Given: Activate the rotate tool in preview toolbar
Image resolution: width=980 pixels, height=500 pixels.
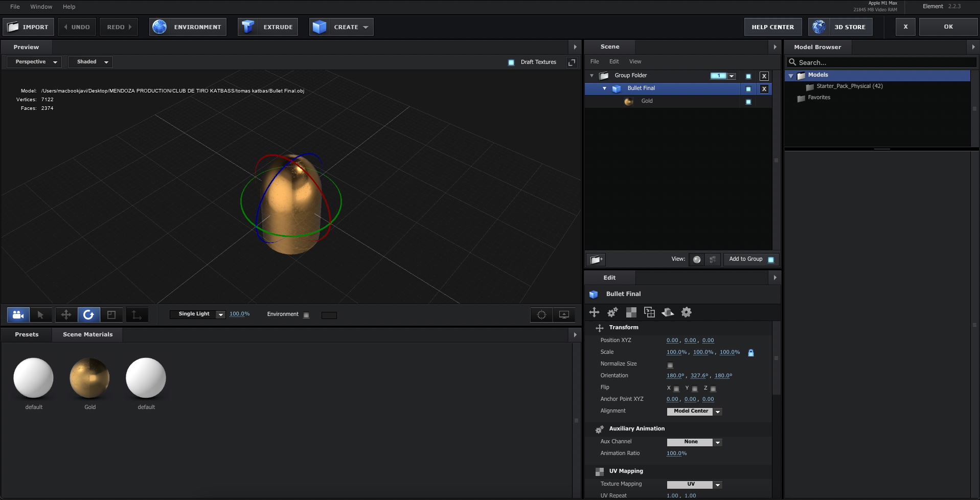Looking at the screenshot, I should click(88, 315).
